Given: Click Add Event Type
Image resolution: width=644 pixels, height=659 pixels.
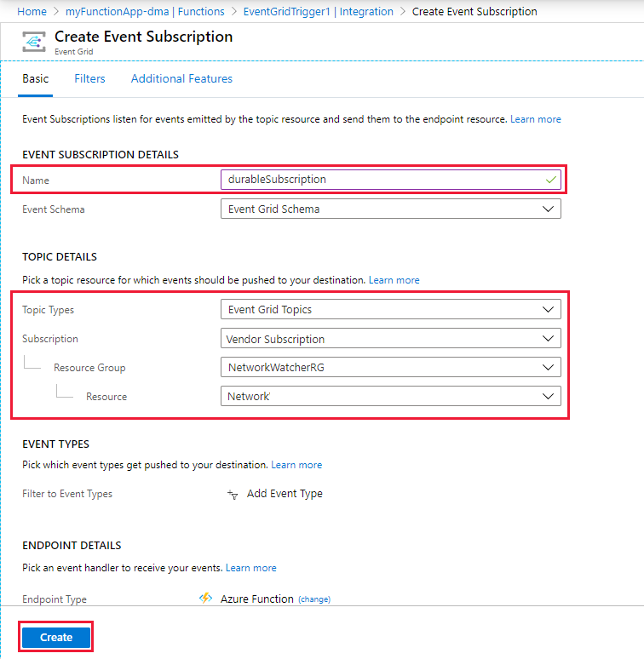Looking at the screenshot, I should (285, 494).
